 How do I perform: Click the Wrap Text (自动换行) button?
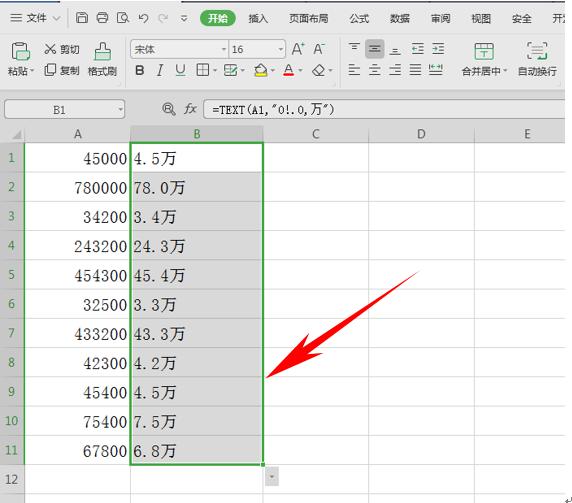click(x=537, y=59)
